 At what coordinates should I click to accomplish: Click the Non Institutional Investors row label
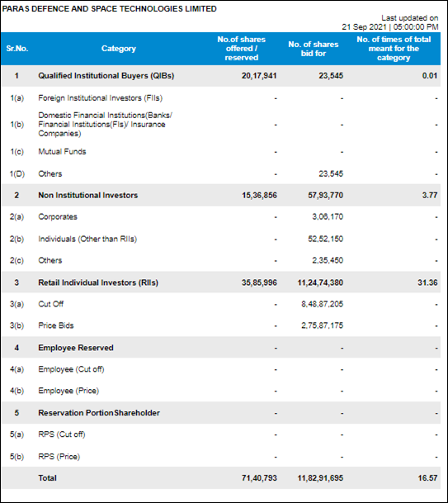pos(88,195)
